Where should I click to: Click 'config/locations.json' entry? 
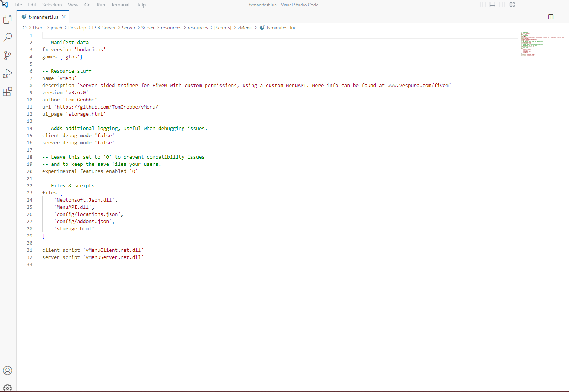tap(87, 214)
